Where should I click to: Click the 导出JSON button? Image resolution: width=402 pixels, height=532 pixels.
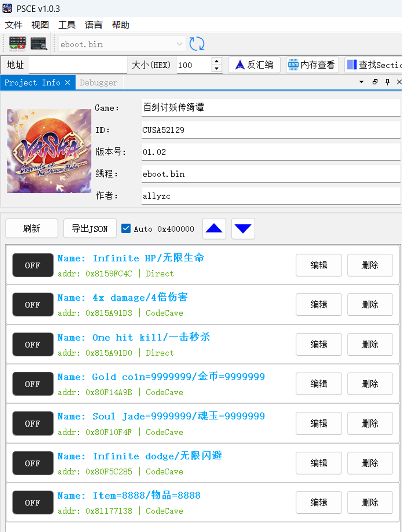(x=89, y=229)
